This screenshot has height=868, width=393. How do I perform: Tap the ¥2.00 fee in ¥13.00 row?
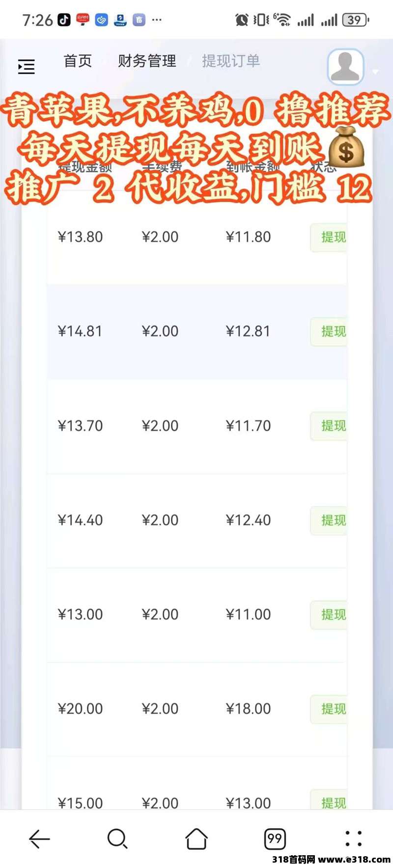click(160, 614)
